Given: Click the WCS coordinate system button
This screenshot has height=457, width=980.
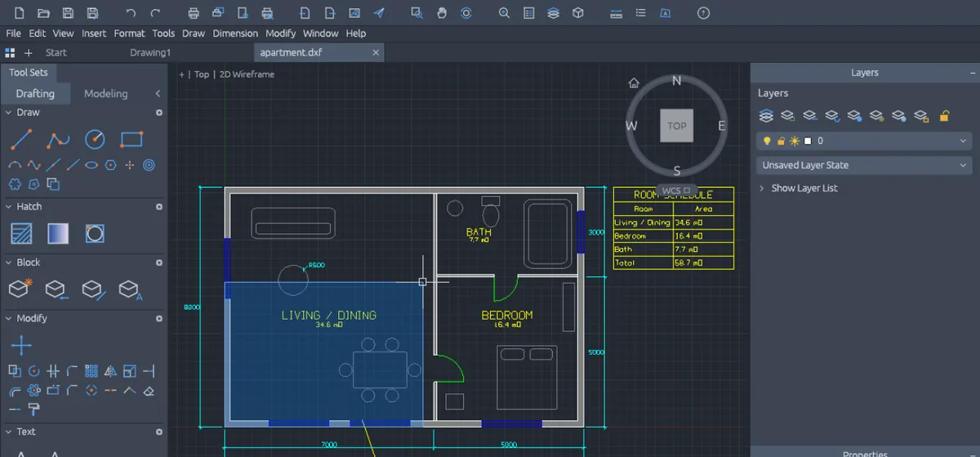Looking at the screenshot, I should (676, 190).
